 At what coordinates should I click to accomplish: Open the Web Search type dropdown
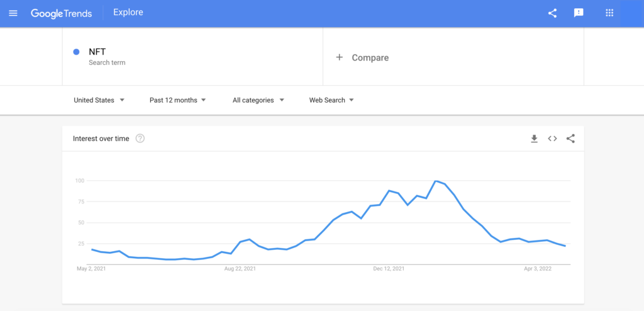[331, 100]
